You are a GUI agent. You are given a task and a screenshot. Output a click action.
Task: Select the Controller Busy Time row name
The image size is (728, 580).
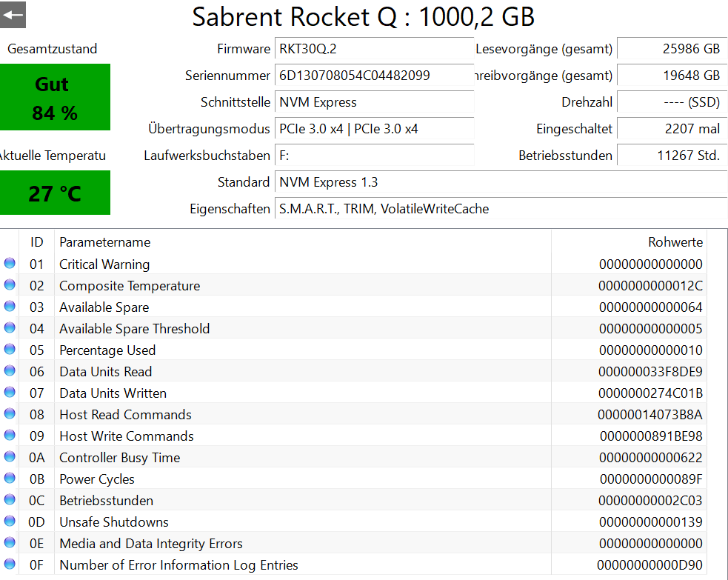(120, 457)
